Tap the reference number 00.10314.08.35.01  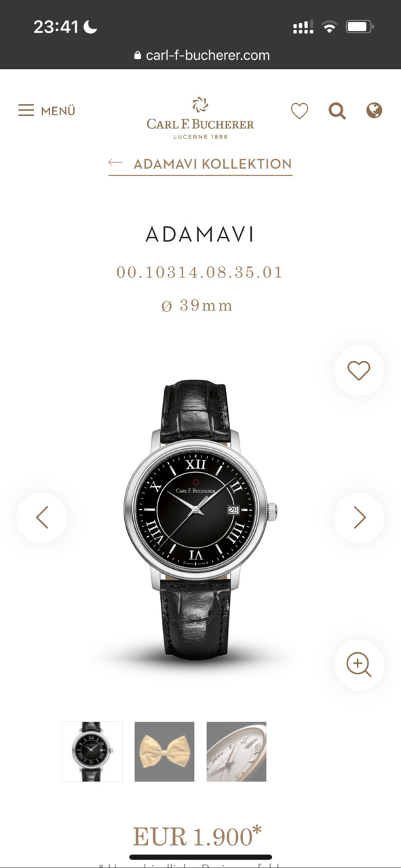199,273
